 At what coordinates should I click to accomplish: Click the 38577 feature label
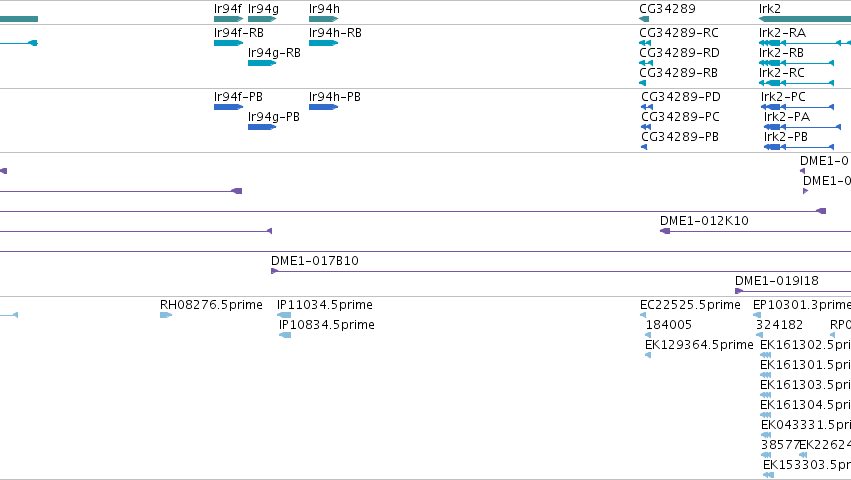point(780,445)
